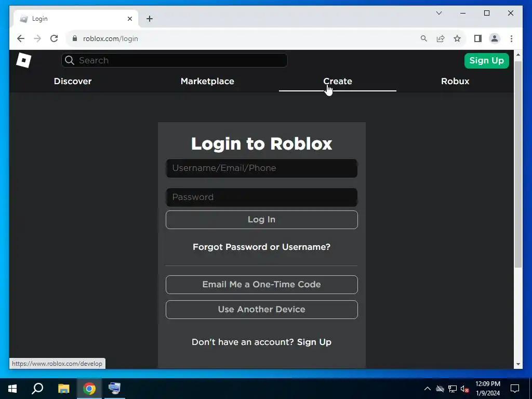
Task: Open a new tab with plus
Action: point(150,19)
